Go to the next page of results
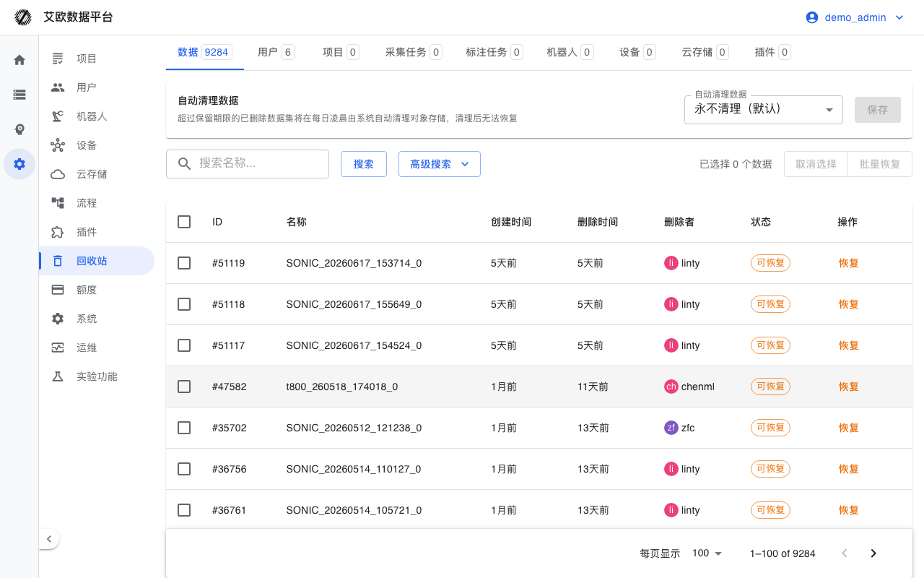 pyautogui.click(x=873, y=553)
